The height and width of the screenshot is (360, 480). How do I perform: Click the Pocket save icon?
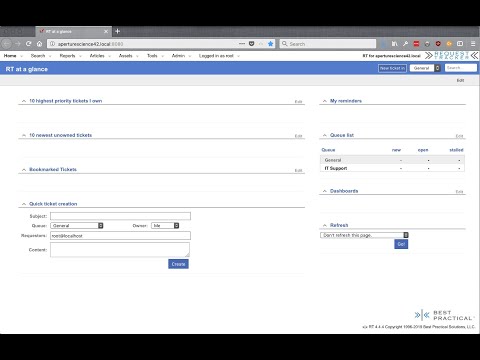click(x=252, y=44)
